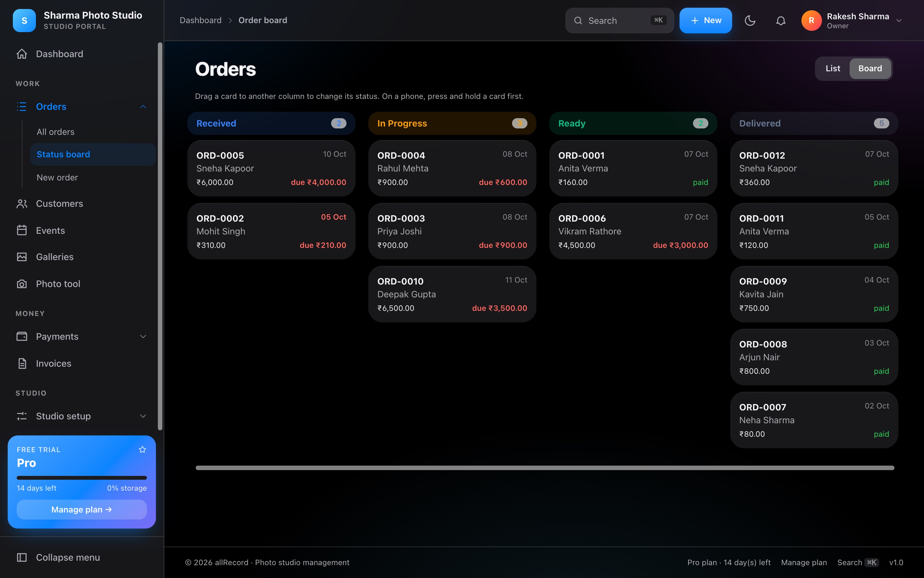Open notifications with the bell icon
This screenshot has height=578, width=924.
781,21
